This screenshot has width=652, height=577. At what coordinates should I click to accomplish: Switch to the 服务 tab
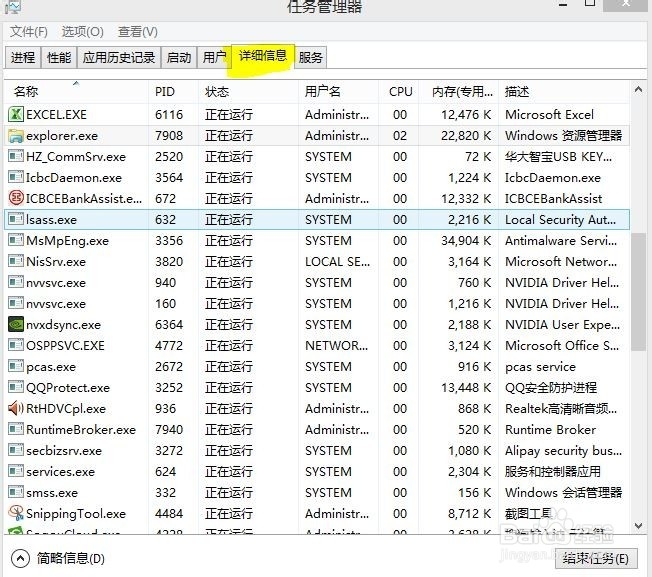tap(311, 57)
